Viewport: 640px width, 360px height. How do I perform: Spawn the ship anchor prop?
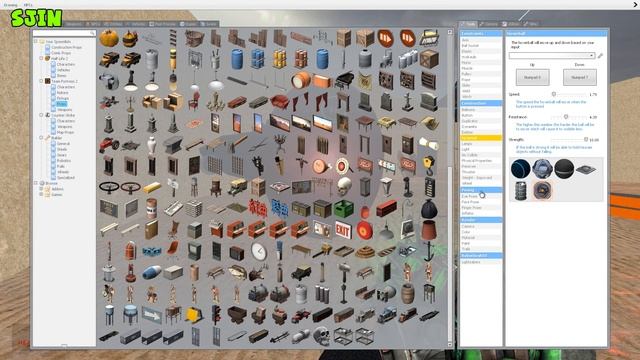tap(429, 251)
